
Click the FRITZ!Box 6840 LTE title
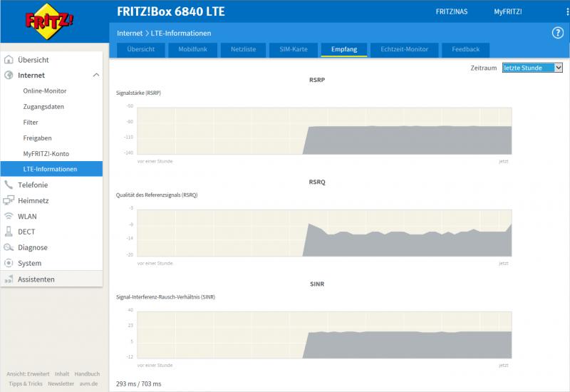pyautogui.click(x=171, y=11)
